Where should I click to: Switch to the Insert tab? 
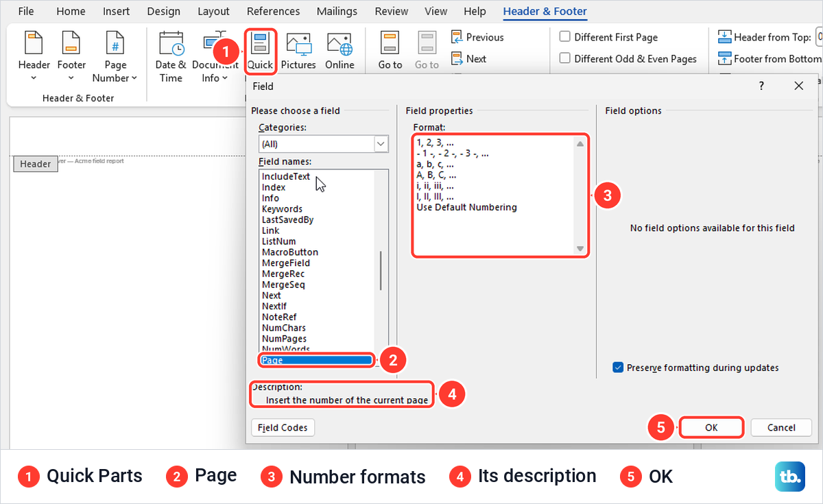(116, 11)
